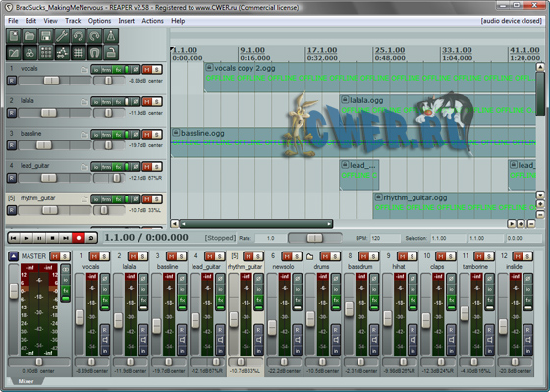This screenshot has height=392, width=550.
Task: Click track list scroll down arrow
Action: (540, 195)
